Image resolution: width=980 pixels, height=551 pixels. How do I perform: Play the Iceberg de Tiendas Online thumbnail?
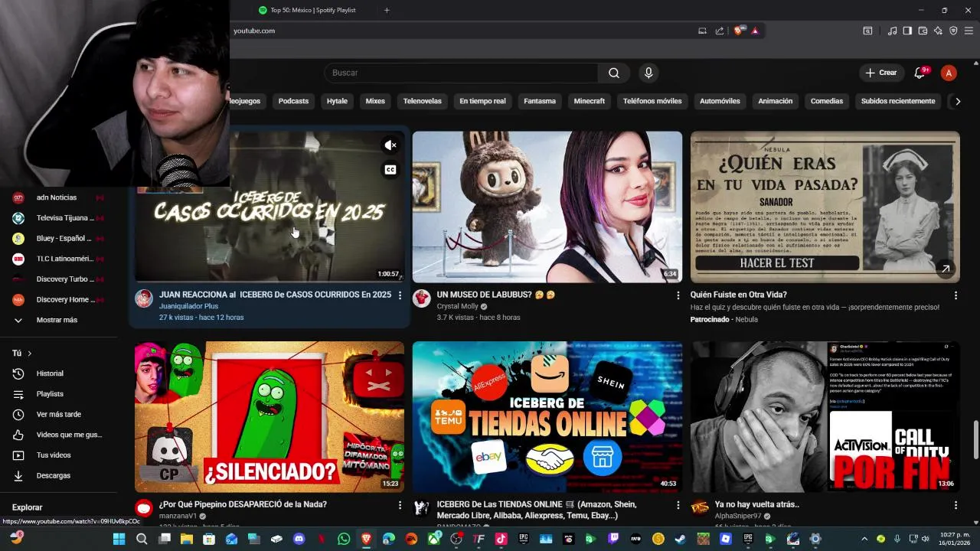tap(547, 416)
